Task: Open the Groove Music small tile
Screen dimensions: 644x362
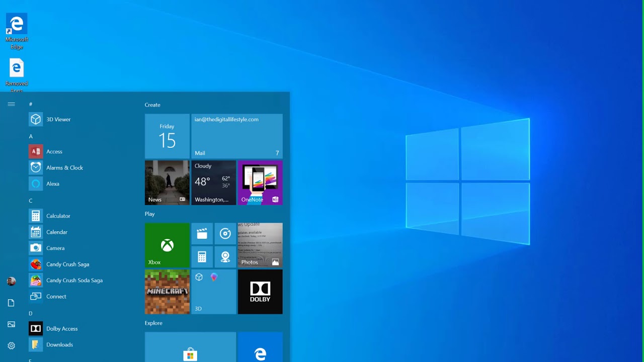Action: pyautogui.click(x=225, y=234)
